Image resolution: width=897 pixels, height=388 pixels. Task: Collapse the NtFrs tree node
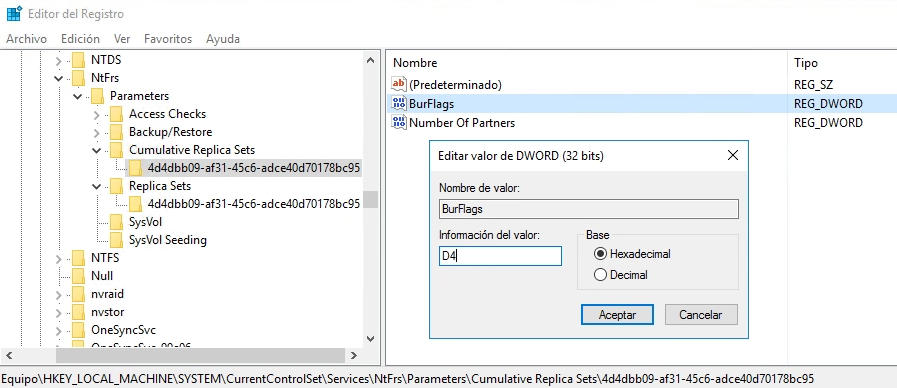click(59, 78)
